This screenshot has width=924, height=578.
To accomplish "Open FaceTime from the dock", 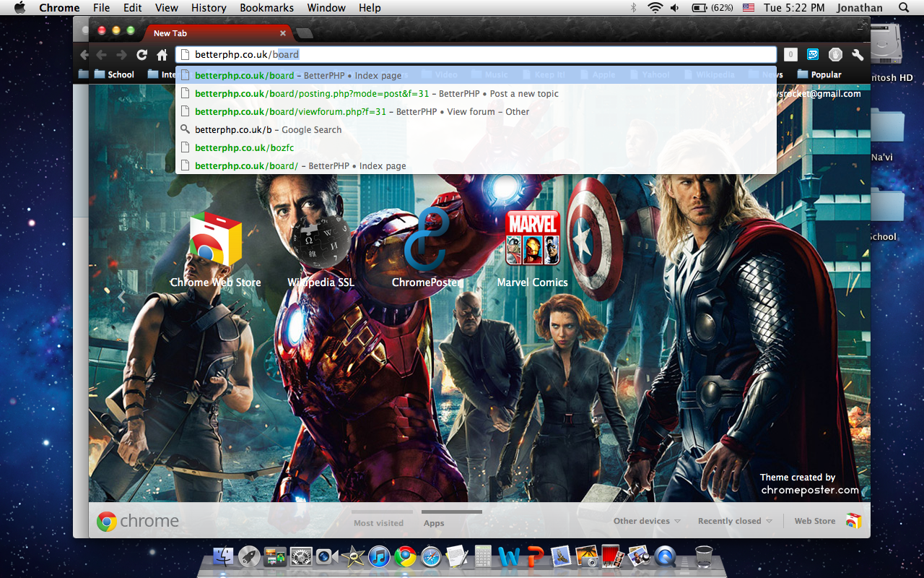I will click(327, 556).
